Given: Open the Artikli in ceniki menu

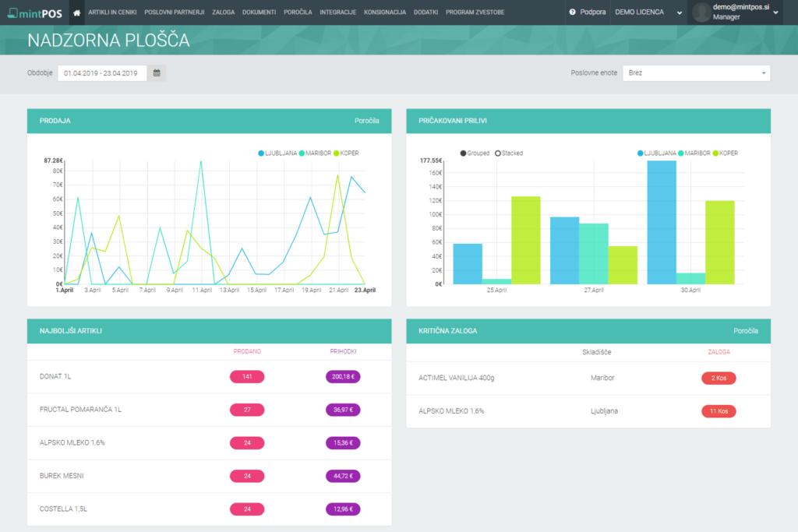Looking at the screenshot, I should point(113,12).
